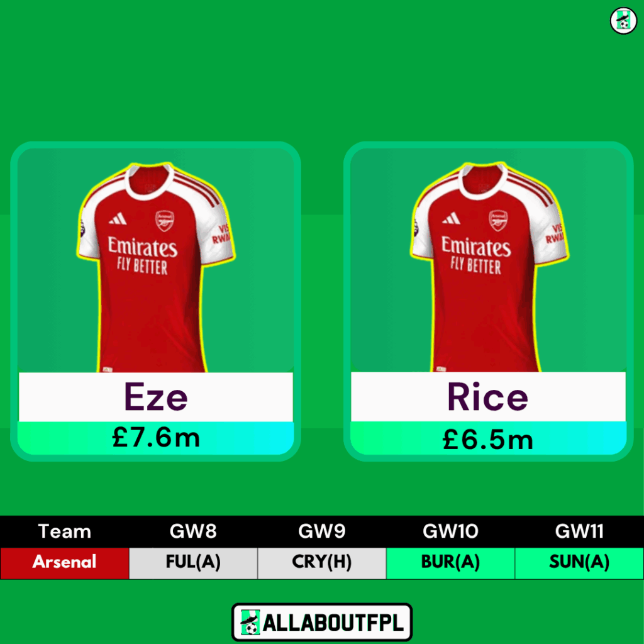The height and width of the screenshot is (644, 644).
Task: Select the Rice player name label
Action: point(488,397)
